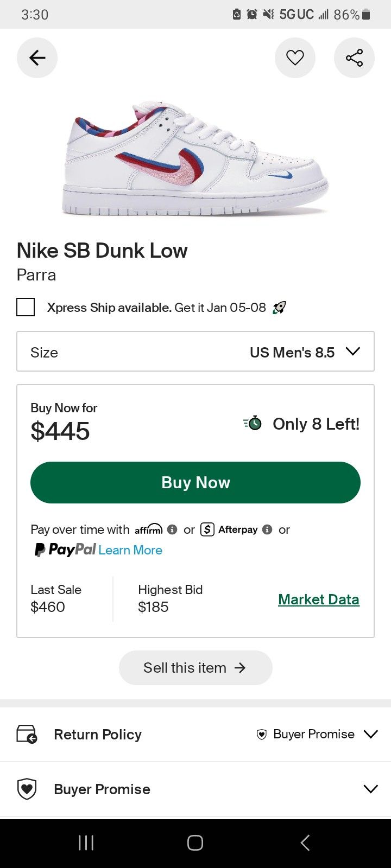Tap the Xpress Ship rocket icon

point(280,308)
